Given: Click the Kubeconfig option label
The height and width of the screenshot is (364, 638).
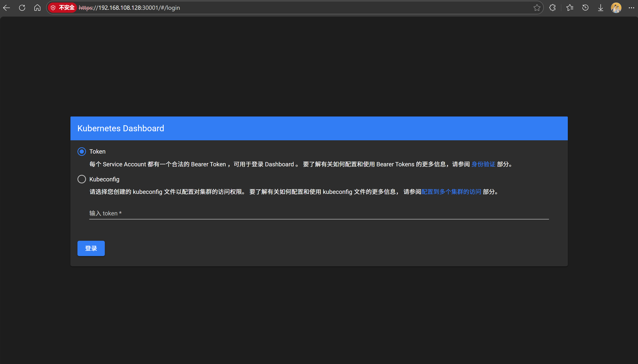Looking at the screenshot, I should (x=104, y=179).
